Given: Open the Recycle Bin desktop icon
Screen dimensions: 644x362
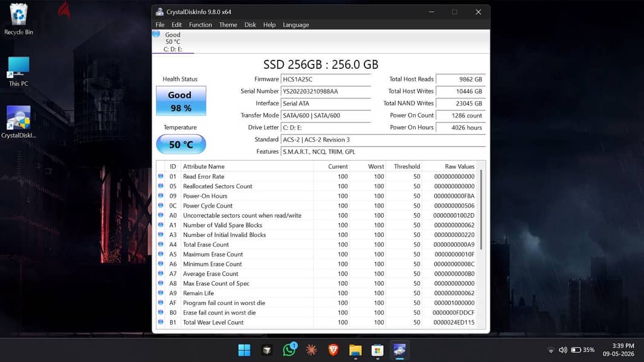Looking at the screenshot, I should pos(19,19).
